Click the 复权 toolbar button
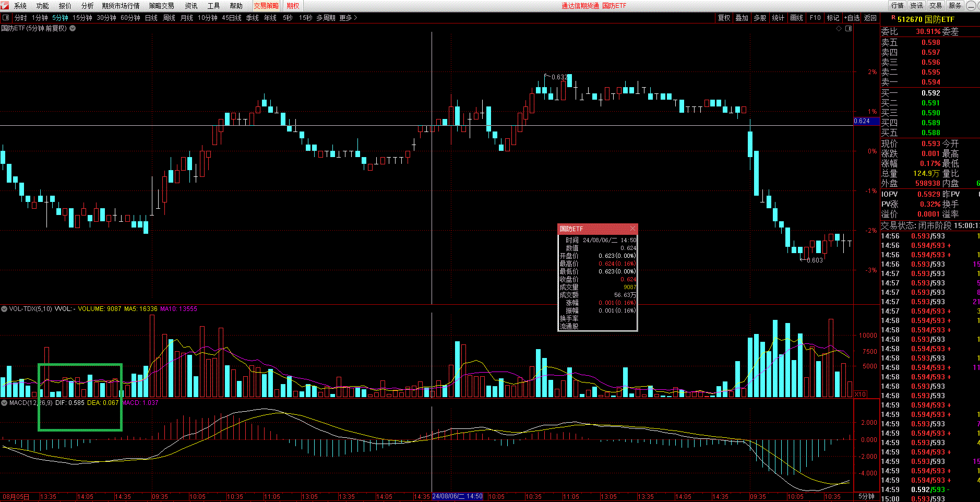 click(x=724, y=18)
